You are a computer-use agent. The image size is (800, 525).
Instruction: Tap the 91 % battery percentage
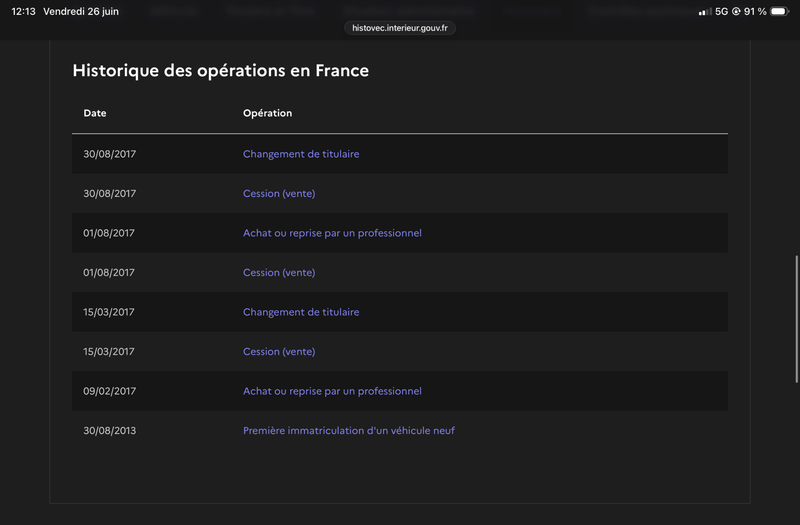click(755, 11)
